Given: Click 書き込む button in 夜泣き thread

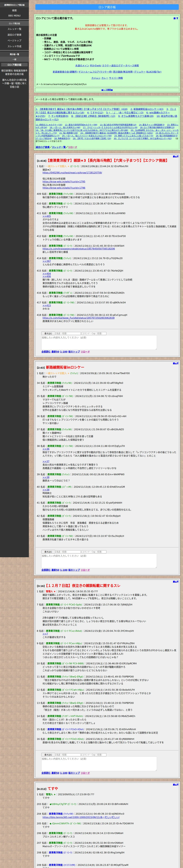Looking at the screenshot, I should (x=48, y=755).
